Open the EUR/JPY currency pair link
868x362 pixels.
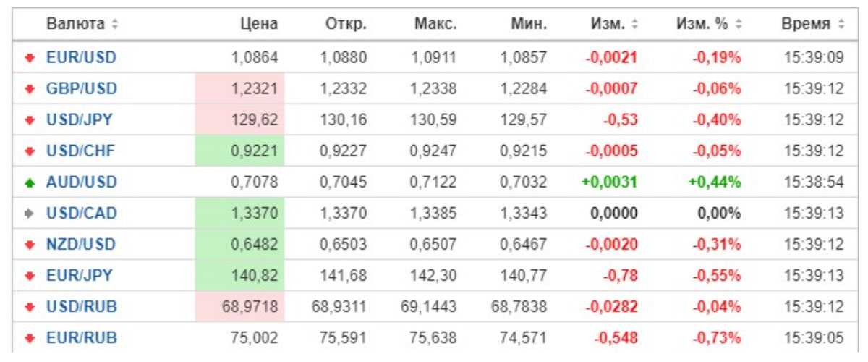[x=80, y=276]
